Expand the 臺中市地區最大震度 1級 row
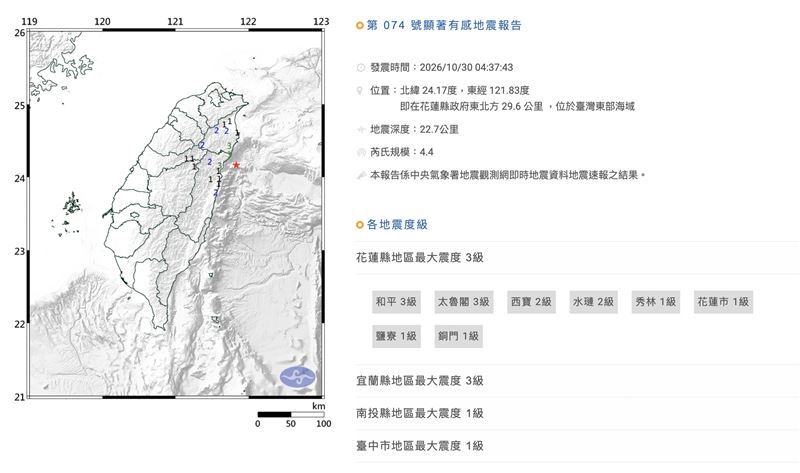Viewport: 800px width, 473px height. [x=578, y=446]
